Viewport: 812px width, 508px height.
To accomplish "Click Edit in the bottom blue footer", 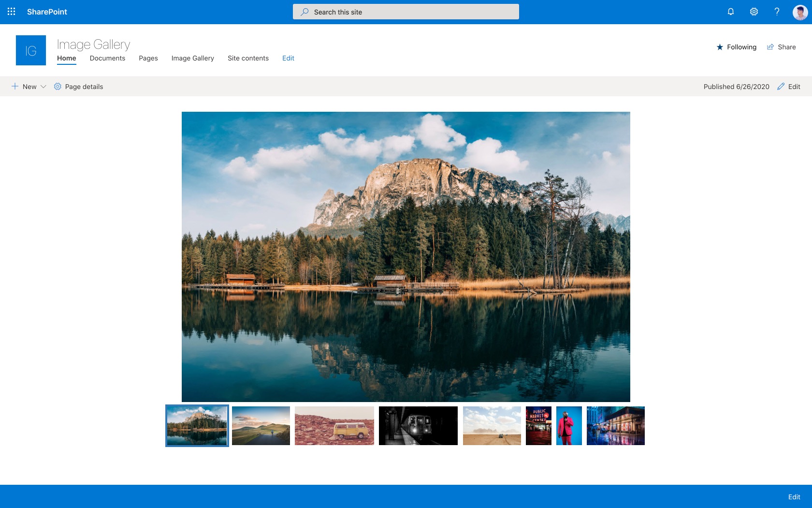I will tap(794, 497).
